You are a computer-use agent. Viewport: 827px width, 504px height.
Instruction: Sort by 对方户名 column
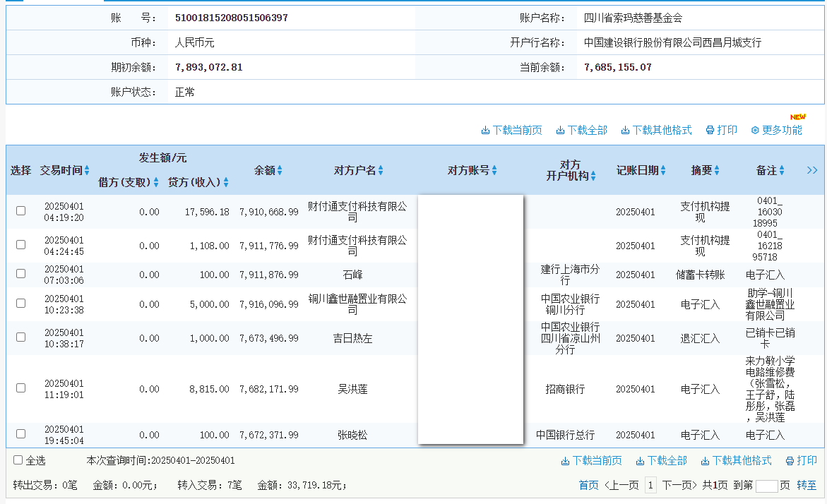click(381, 170)
